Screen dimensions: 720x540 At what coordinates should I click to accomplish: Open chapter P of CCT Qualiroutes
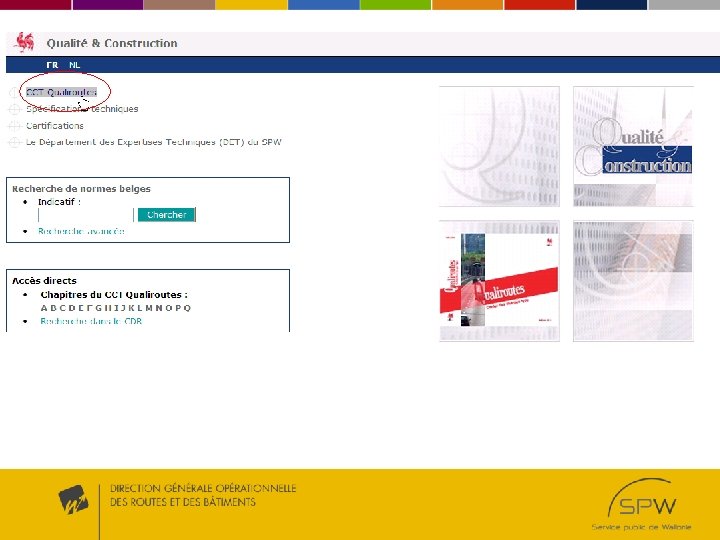(x=178, y=308)
